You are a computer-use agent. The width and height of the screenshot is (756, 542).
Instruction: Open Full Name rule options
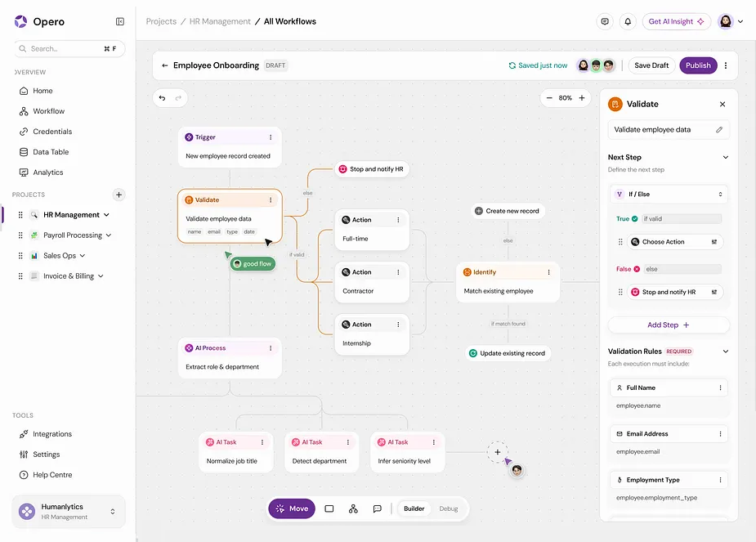point(720,388)
